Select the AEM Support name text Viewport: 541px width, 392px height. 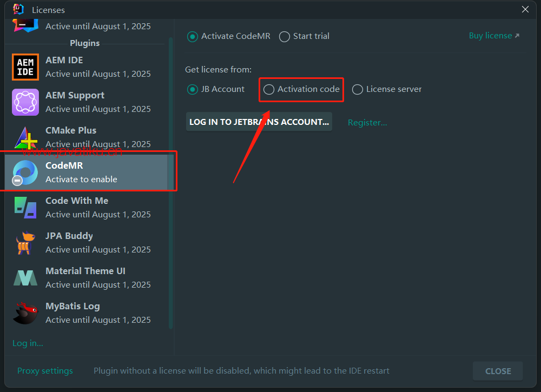pyautogui.click(x=75, y=95)
